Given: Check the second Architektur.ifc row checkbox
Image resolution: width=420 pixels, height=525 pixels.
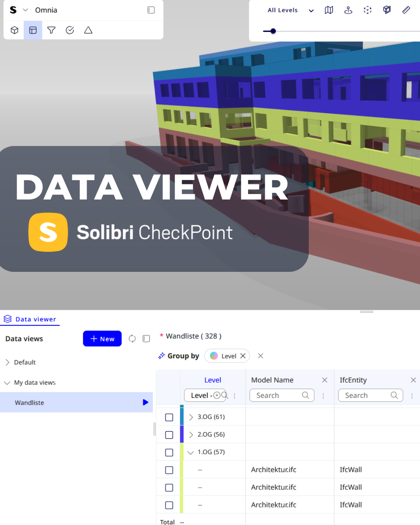Looking at the screenshot, I should coord(169,487).
